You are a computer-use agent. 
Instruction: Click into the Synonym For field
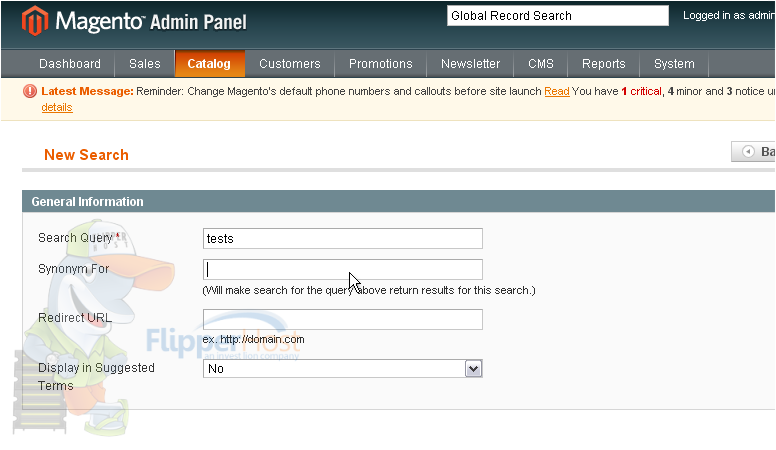pos(342,270)
